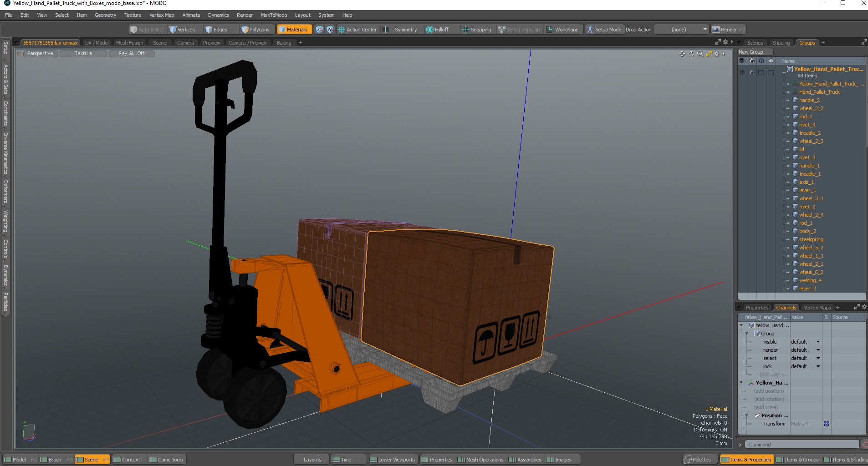
Task: Open the Vertex Map menu
Action: [x=162, y=15]
